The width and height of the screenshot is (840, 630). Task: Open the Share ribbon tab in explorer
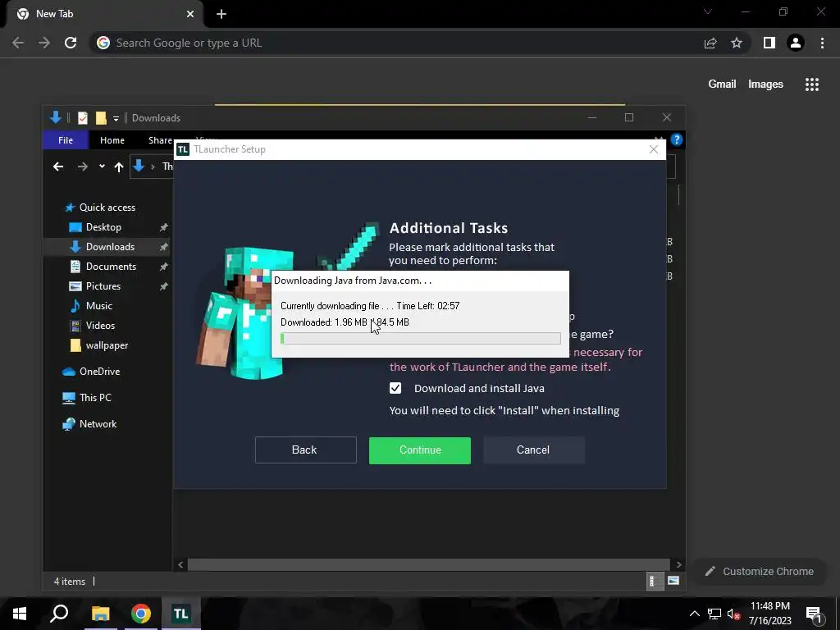pyautogui.click(x=160, y=140)
